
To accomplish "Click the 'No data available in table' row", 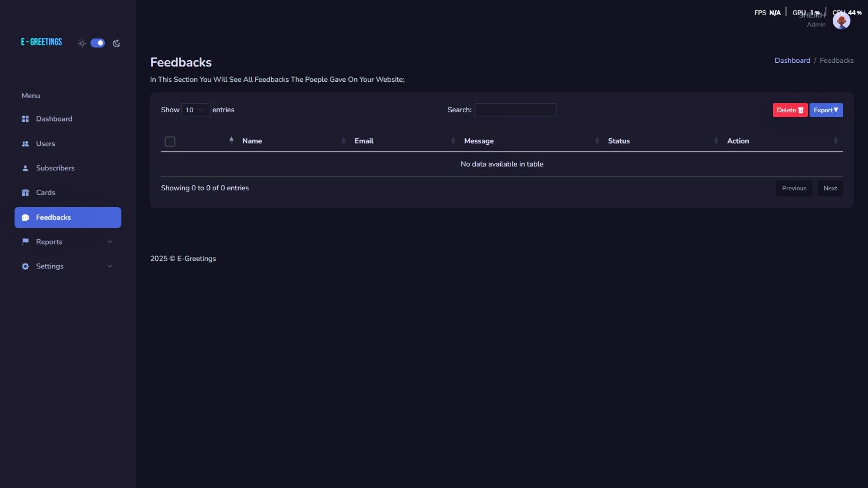I will [x=502, y=164].
